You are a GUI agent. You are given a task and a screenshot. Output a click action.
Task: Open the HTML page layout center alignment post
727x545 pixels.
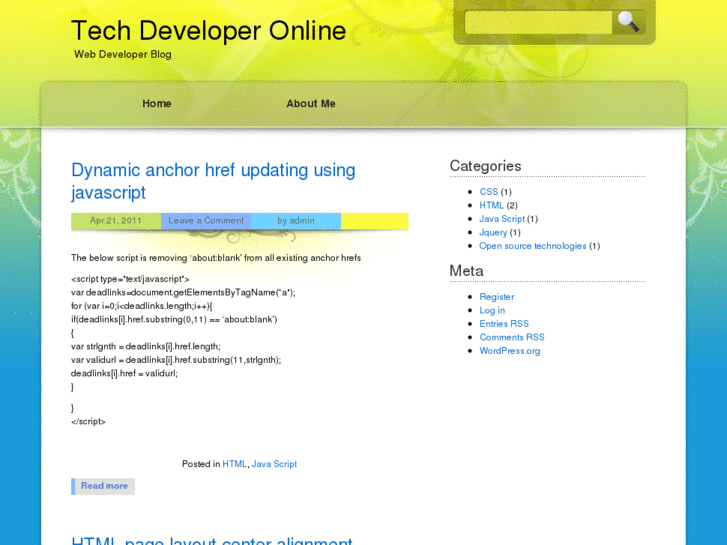tap(212, 541)
